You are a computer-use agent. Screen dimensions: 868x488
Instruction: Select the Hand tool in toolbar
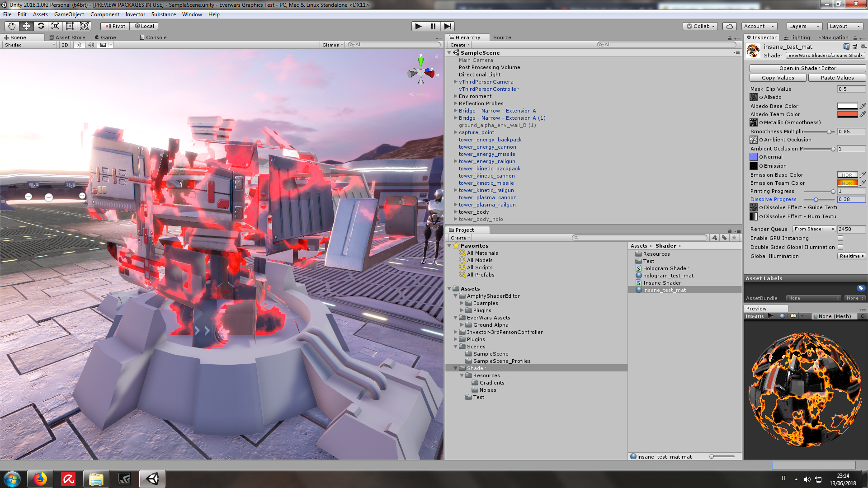point(12,26)
